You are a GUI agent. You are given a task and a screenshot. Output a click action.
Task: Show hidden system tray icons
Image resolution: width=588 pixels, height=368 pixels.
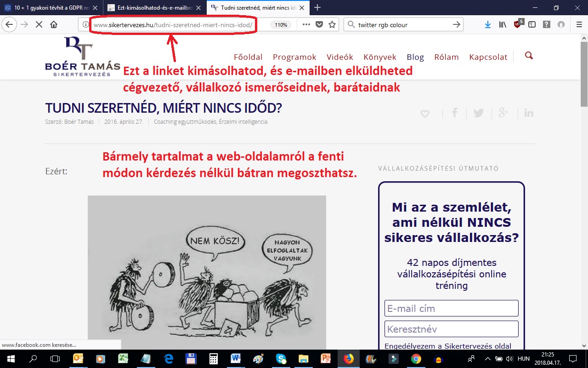point(487,359)
